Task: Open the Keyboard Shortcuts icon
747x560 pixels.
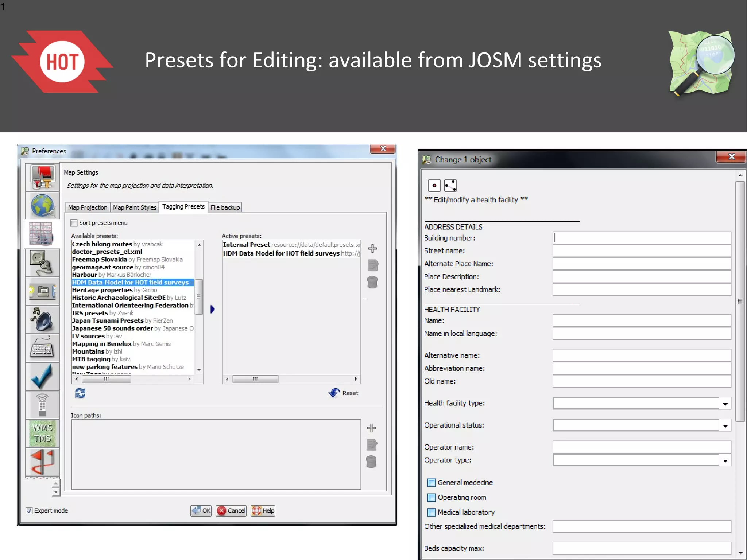Action: [x=43, y=348]
